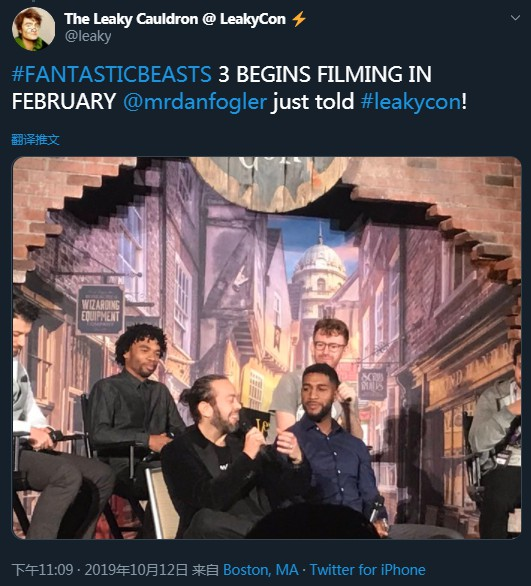Click the domed building in photo backdrop
The height and width of the screenshot is (586, 531).
click(319, 269)
